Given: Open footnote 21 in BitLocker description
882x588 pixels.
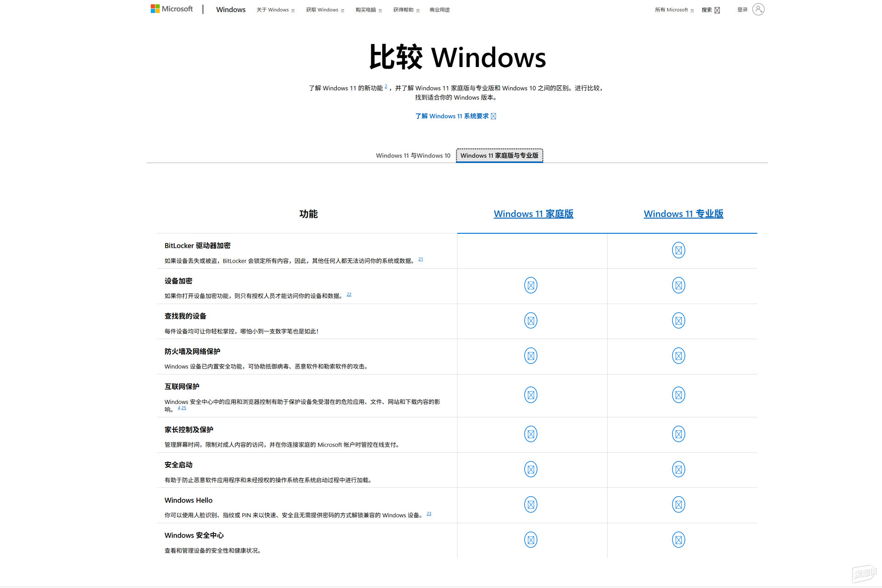Looking at the screenshot, I should 421,259.
